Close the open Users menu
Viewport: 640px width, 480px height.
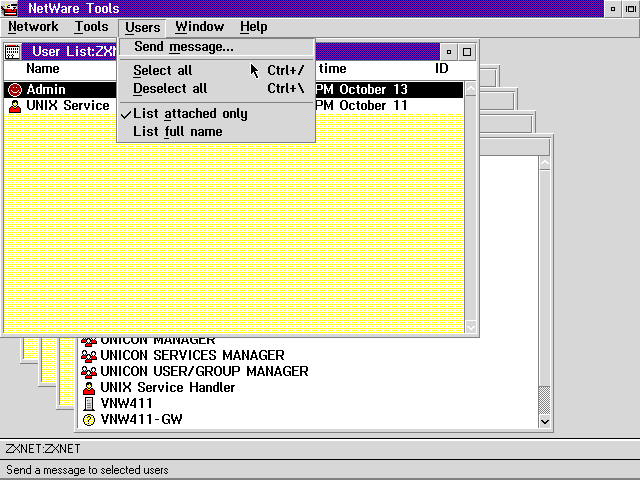[142, 27]
